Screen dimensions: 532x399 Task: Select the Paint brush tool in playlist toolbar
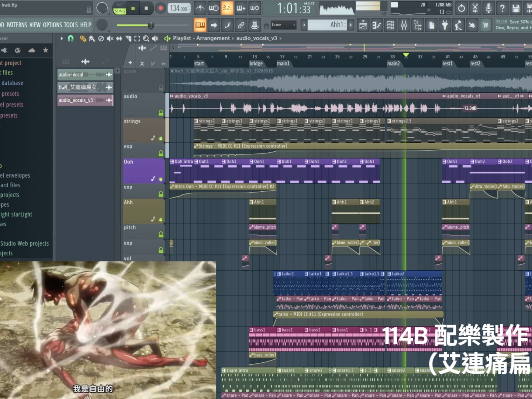(92, 39)
